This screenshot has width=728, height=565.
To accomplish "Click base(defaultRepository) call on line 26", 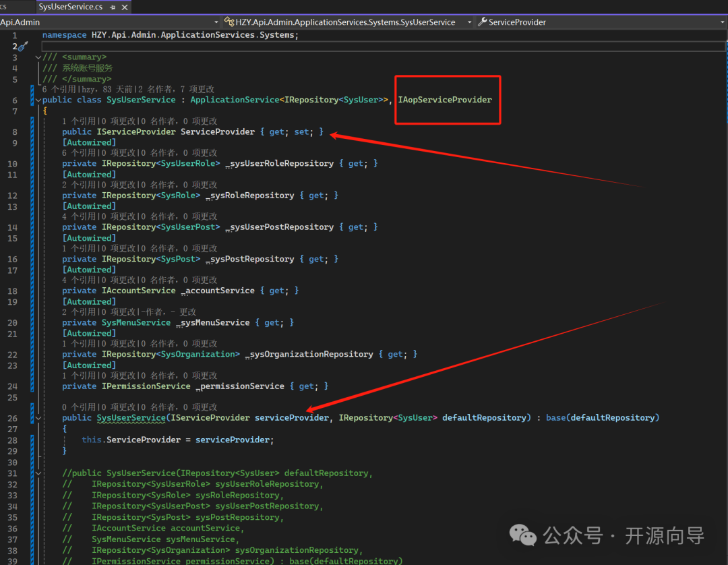I will tap(603, 418).
